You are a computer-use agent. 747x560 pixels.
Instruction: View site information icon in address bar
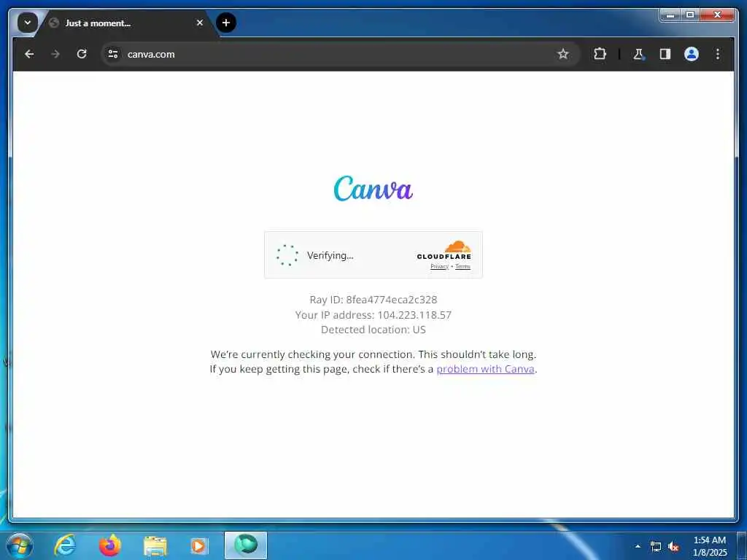[113, 54]
